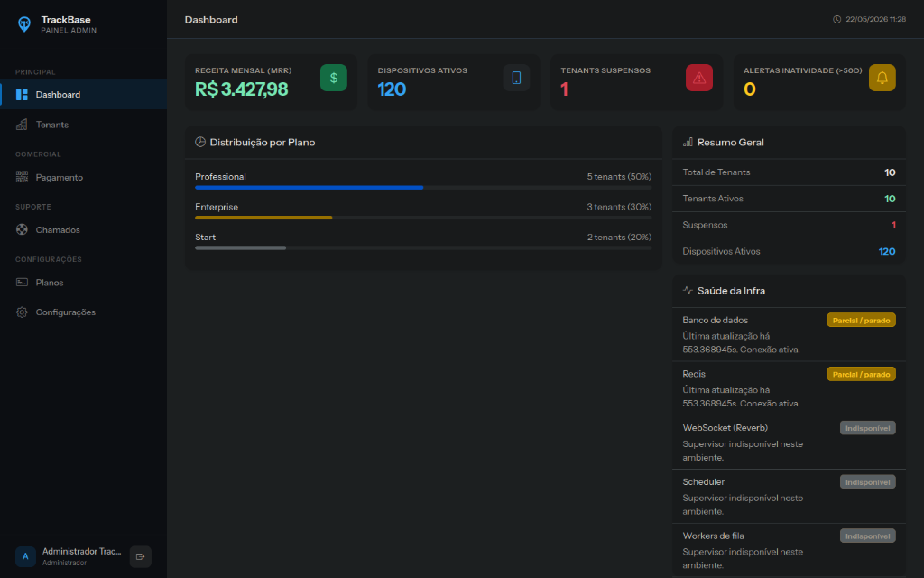Click the pulse icon by Saúde da Infra

coord(688,290)
